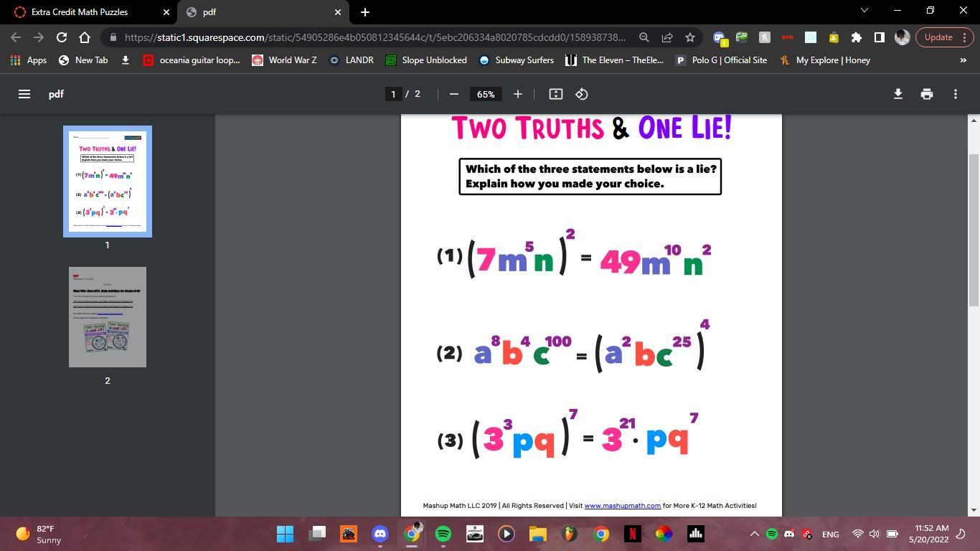This screenshot has width=980, height=551.
Task: Open the ENG language switcher
Action: click(x=831, y=534)
